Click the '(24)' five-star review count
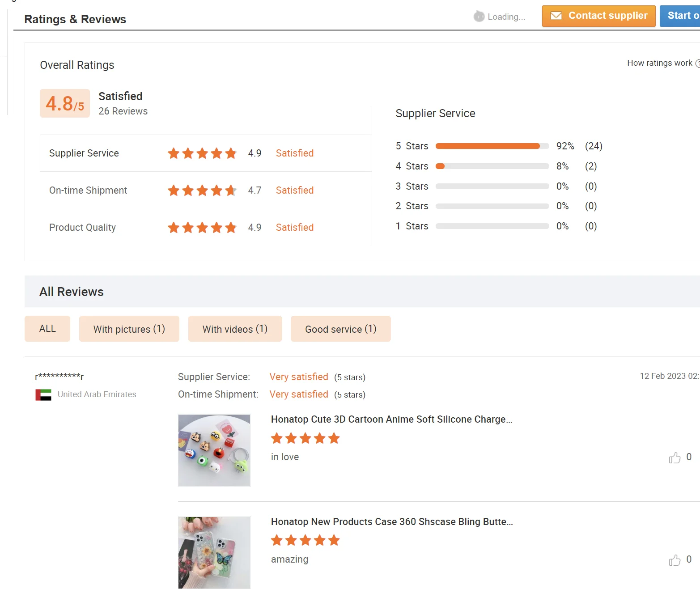The width and height of the screenshot is (700, 589). [x=594, y=146]
